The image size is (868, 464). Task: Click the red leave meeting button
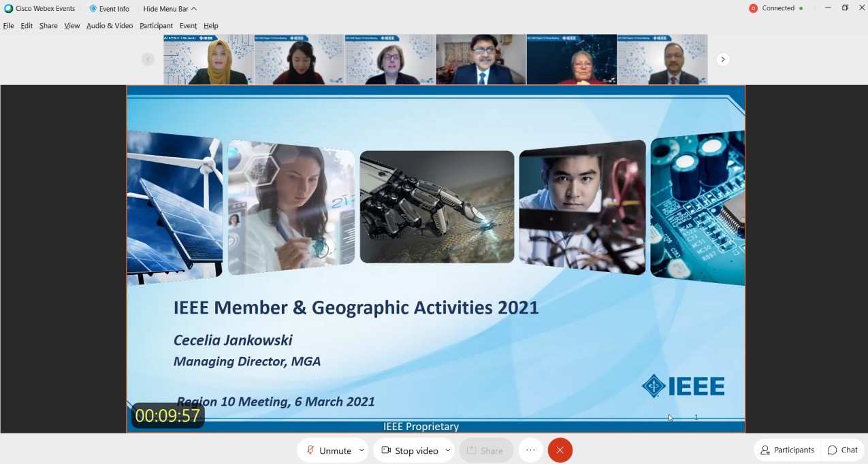tap(560, 450)
